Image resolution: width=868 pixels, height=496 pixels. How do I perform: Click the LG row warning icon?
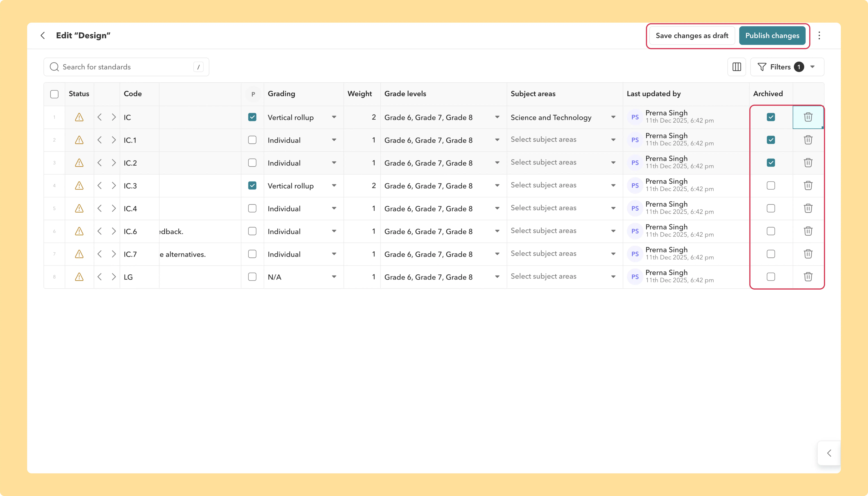[x=79, y=277]
